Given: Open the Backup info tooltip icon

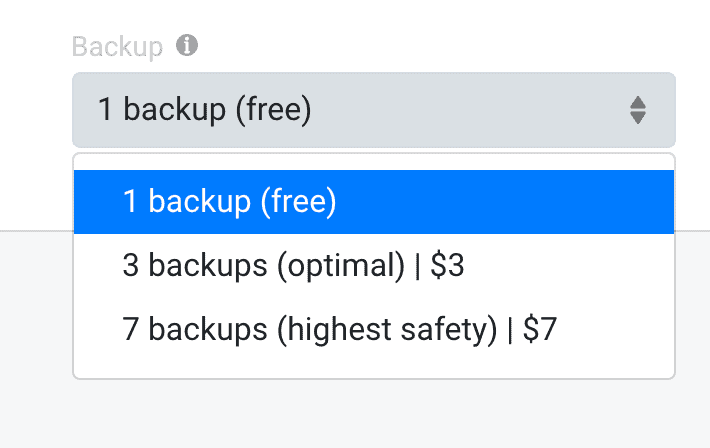Looking at the screenshot, I should [x=187, y=45].
